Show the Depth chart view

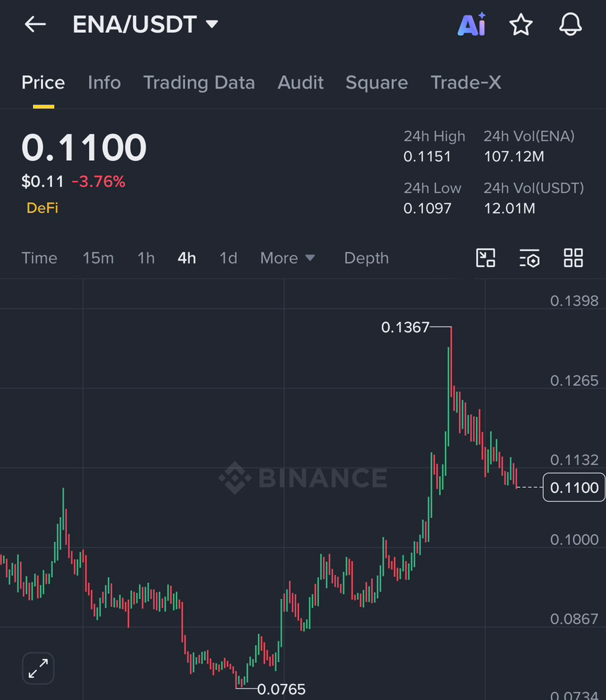[366, 258]
